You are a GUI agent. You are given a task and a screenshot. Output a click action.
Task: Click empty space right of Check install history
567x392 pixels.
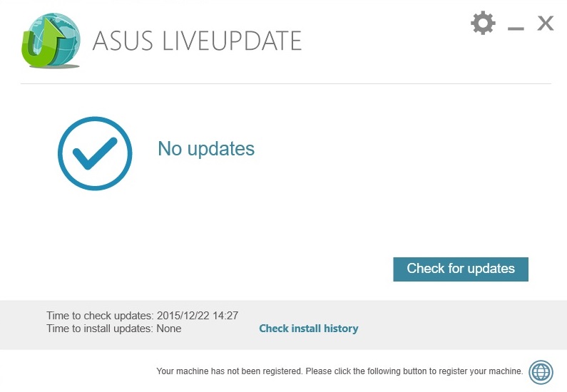click(456, 329)
